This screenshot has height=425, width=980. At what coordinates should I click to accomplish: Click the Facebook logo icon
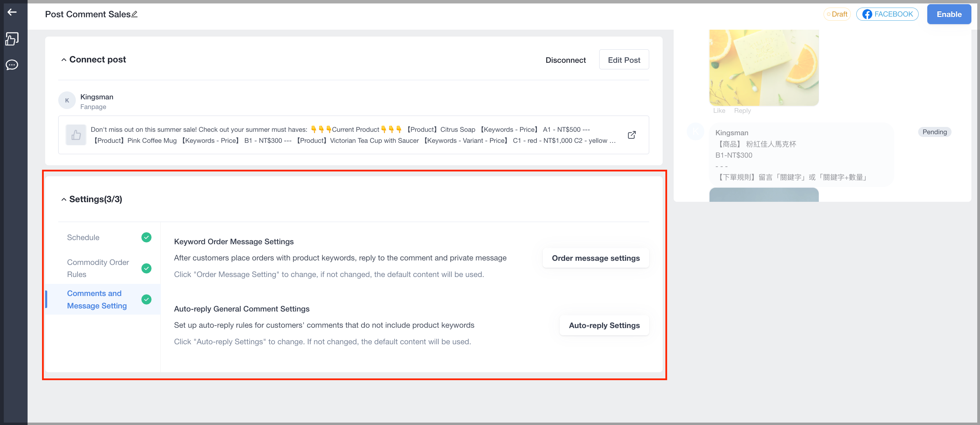click(x=867, y=14)
